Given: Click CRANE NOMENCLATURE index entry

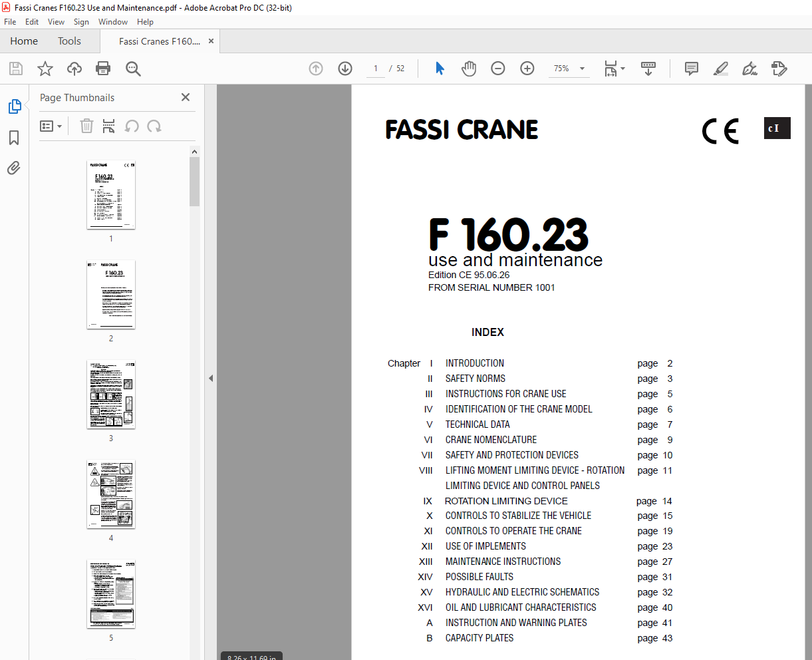Looking at the screenshot, I should [491, 440].
